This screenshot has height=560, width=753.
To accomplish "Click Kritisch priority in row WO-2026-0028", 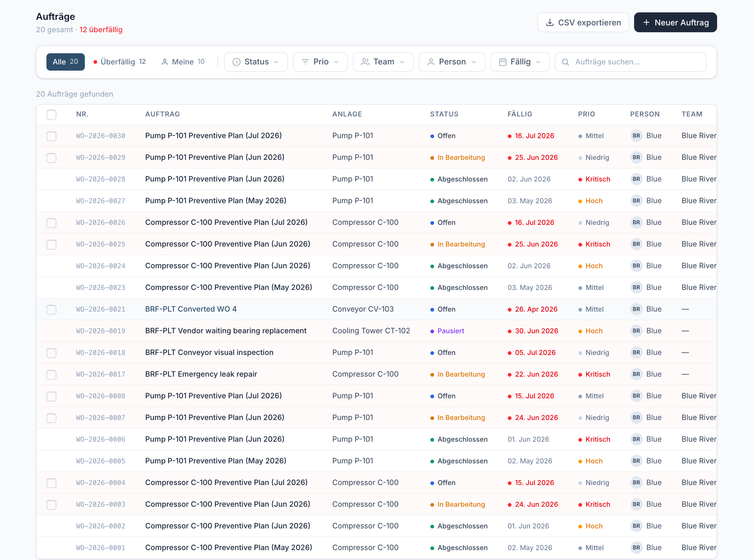I will click(594, 179).
